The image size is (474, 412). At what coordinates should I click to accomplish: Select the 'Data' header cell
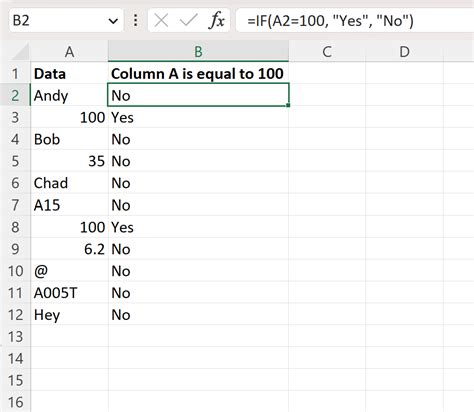(x=69, y=73)
